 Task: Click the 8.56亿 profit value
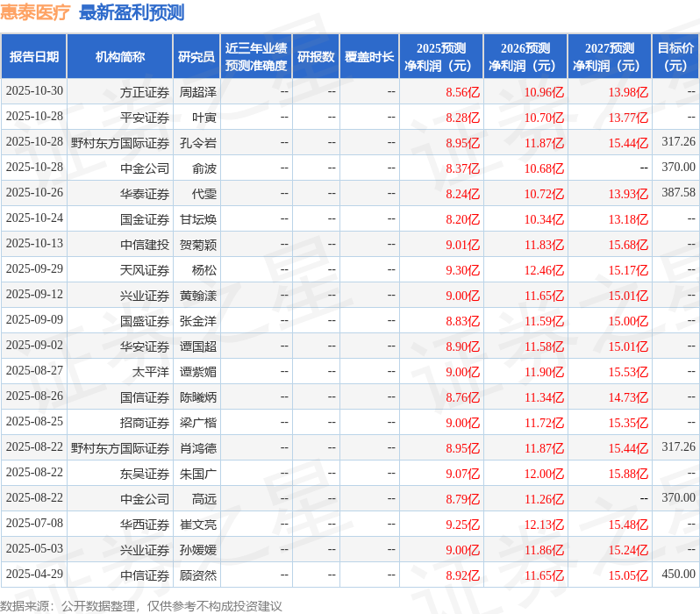coord(462,92)
